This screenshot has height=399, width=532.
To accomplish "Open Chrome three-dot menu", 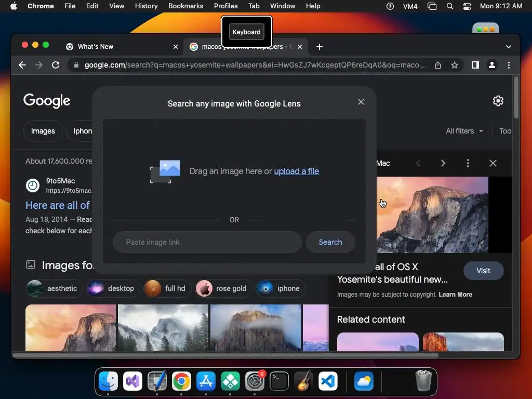I will coord(508,65).
